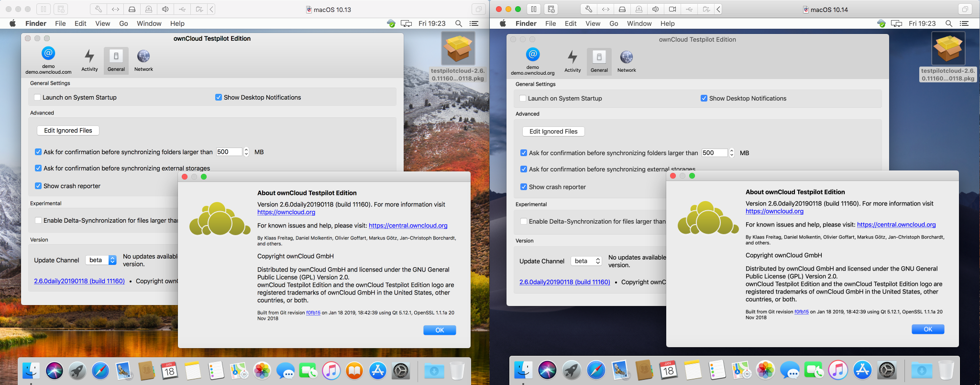Click hard disk icon in macOS 10.13 VM toolbar

[x=132, y=9]
